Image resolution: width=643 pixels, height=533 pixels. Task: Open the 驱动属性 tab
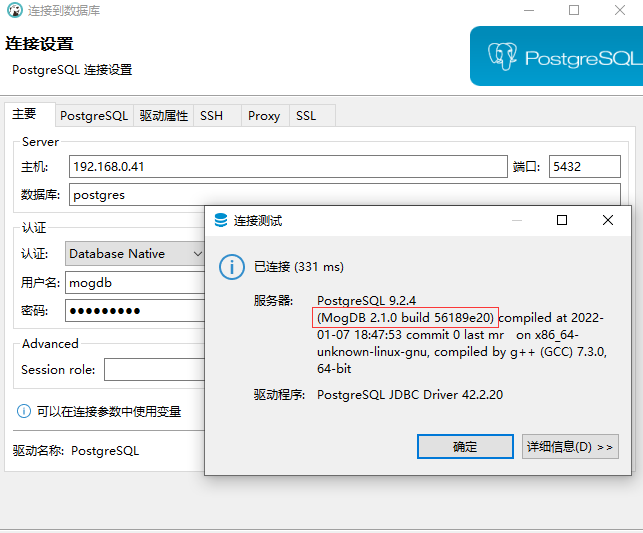tap(163, 116)
